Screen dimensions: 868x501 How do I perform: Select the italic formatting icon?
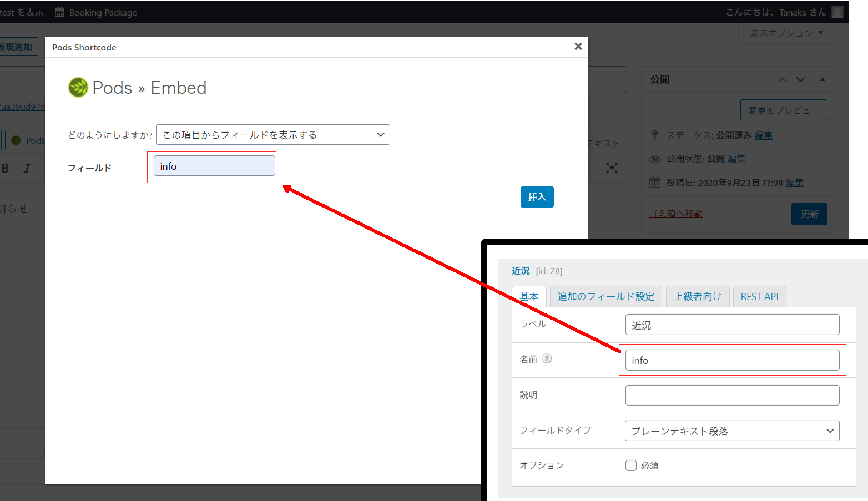click(x=26, y=168)
